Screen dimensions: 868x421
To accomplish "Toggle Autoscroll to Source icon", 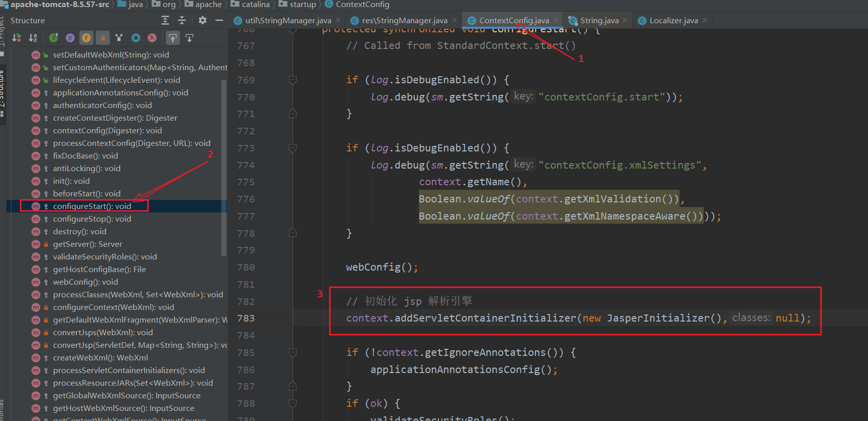I will [x=173, y=38].
